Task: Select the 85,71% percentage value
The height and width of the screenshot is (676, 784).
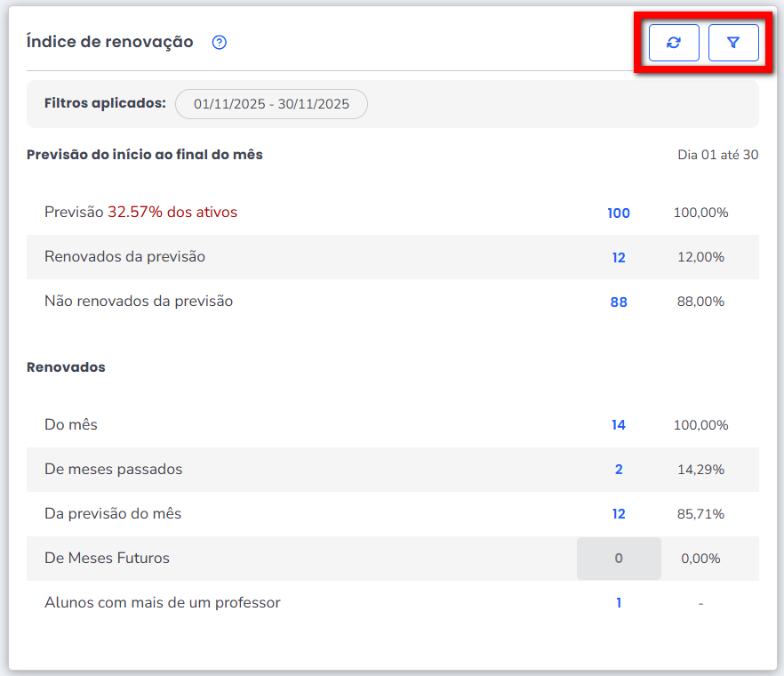Action: point(700,514)
